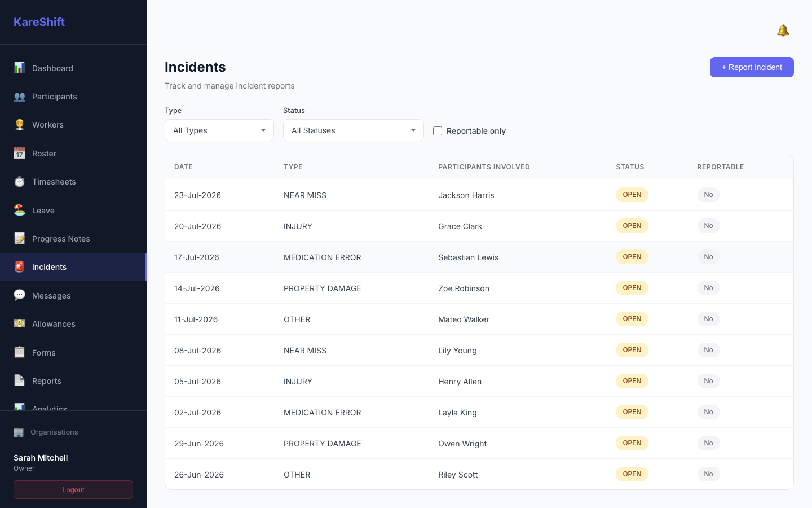
Task: Click the Messages speech bubble icon
Action: (19, 296)
